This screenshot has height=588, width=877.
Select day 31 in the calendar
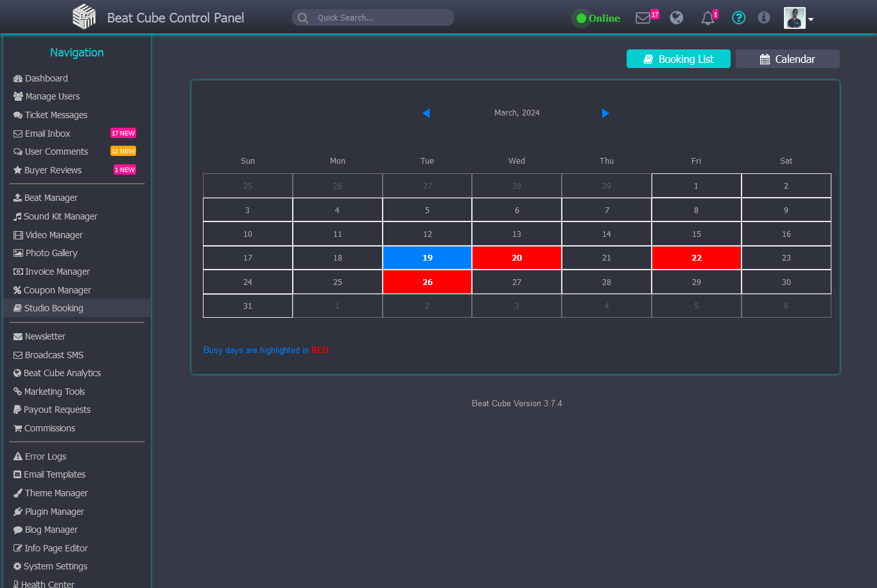[x=248, y=306]
